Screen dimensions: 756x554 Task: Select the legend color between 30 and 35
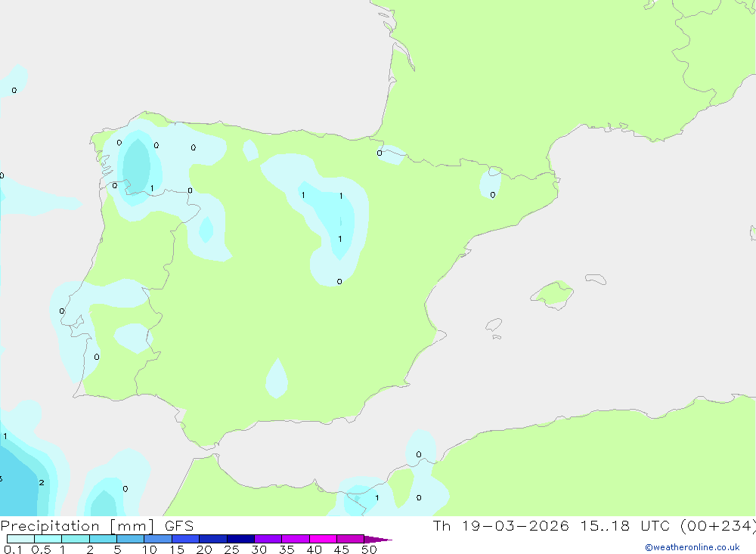[268, 539]
